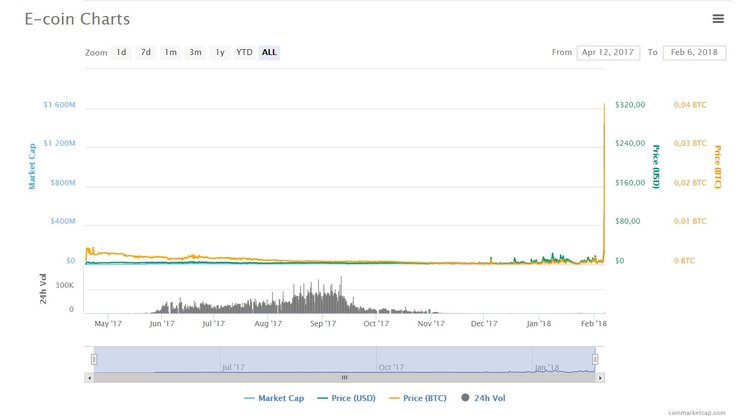Screen dimensions: 750x416
Task: Select the 7d zoom range
Action: (146, 52)
